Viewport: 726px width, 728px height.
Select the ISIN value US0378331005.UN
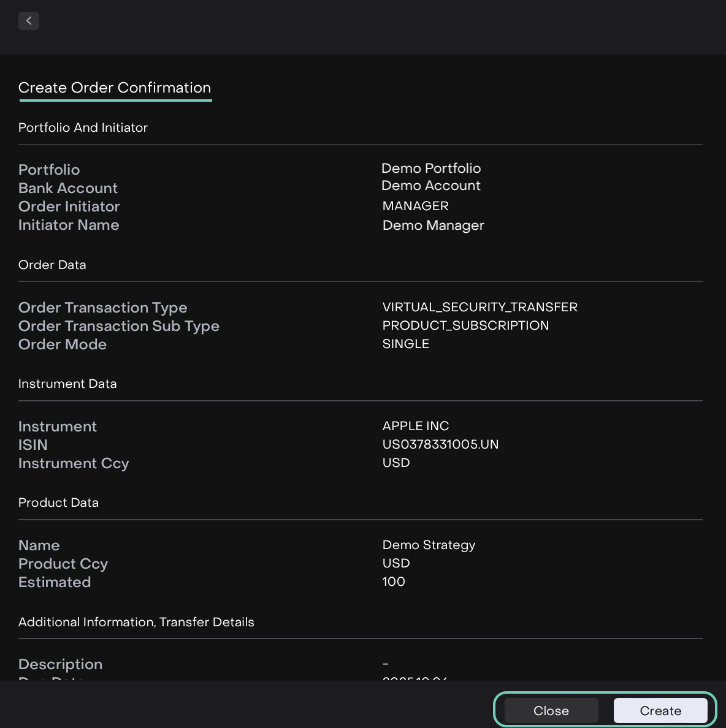(x=440, y=444)
